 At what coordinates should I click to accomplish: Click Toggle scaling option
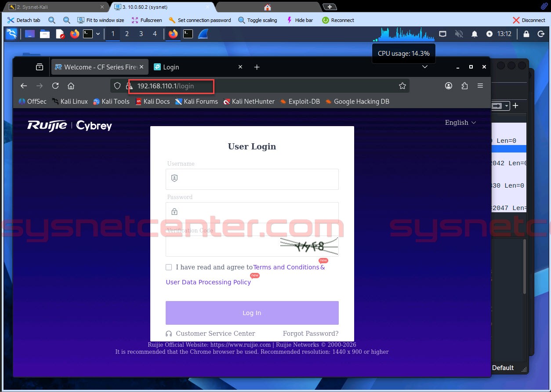coord(257,20)
